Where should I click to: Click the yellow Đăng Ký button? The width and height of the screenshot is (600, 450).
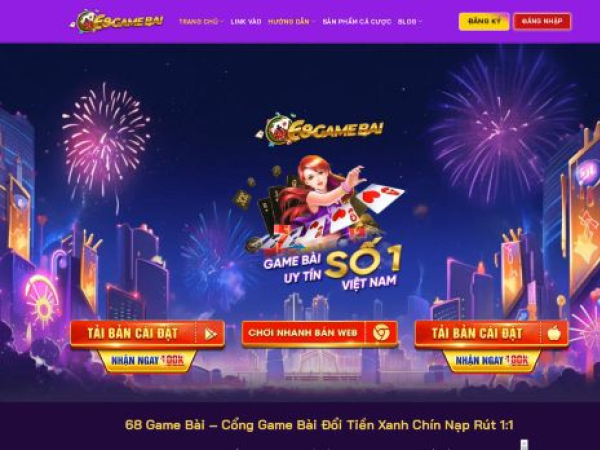[x=484, y=21]
